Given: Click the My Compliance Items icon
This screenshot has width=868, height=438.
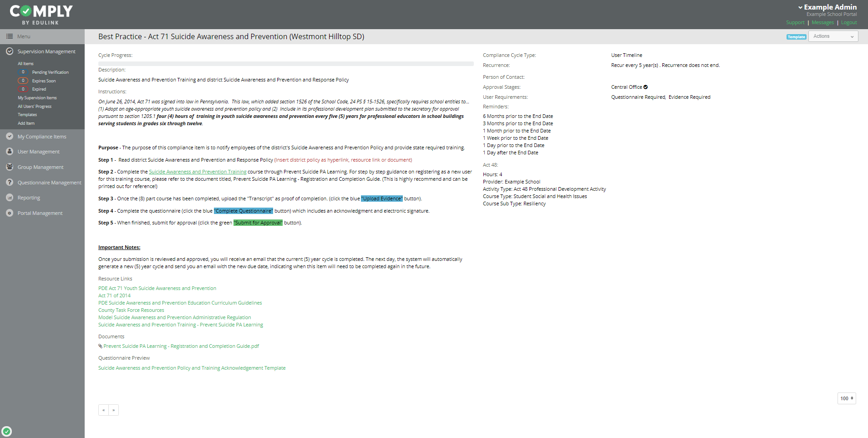Looking at the screenshot, I should [10, 136].
